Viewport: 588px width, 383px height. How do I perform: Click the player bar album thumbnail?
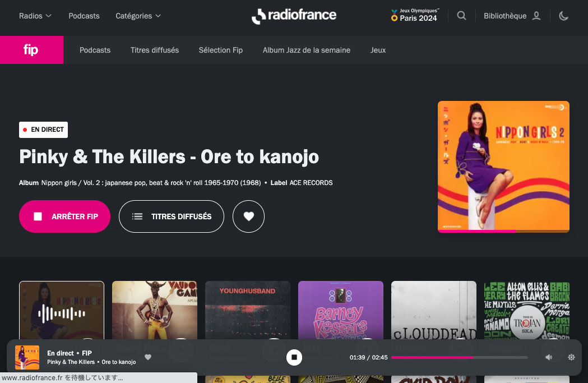click(x=27, y=358)
